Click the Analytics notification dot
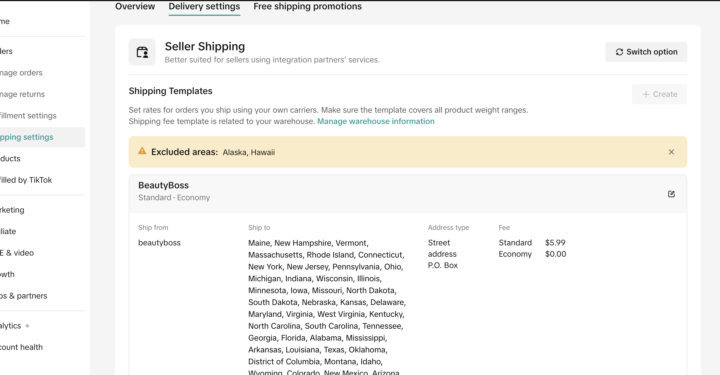This screenshot has width=720, height=375. [28, 326]
